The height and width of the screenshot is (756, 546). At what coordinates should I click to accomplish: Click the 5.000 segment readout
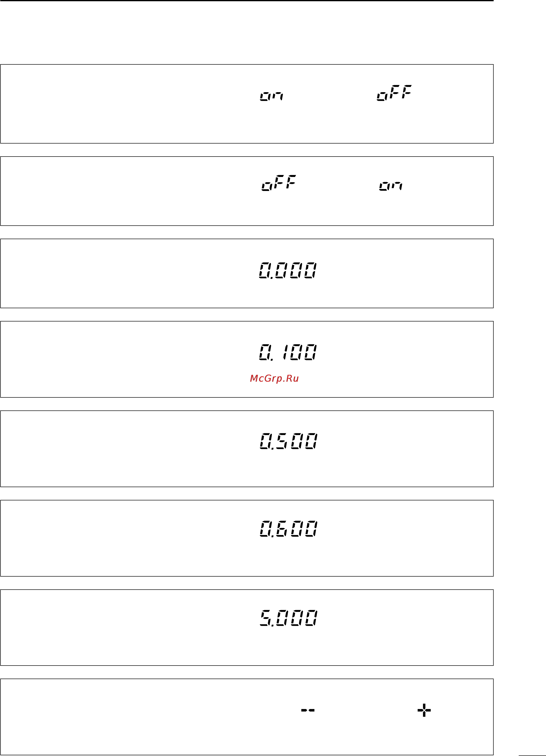pyautogui.click(x=289, y=618)
